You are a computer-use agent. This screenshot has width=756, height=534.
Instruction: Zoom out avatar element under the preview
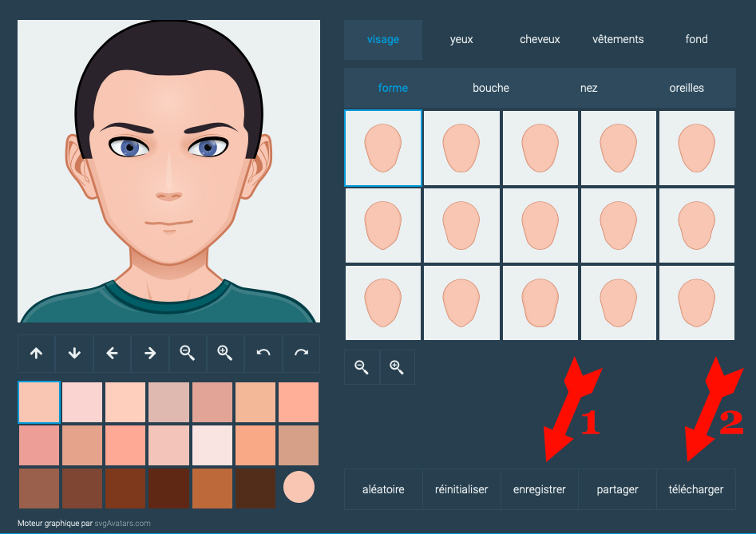(x=188, y=354)
